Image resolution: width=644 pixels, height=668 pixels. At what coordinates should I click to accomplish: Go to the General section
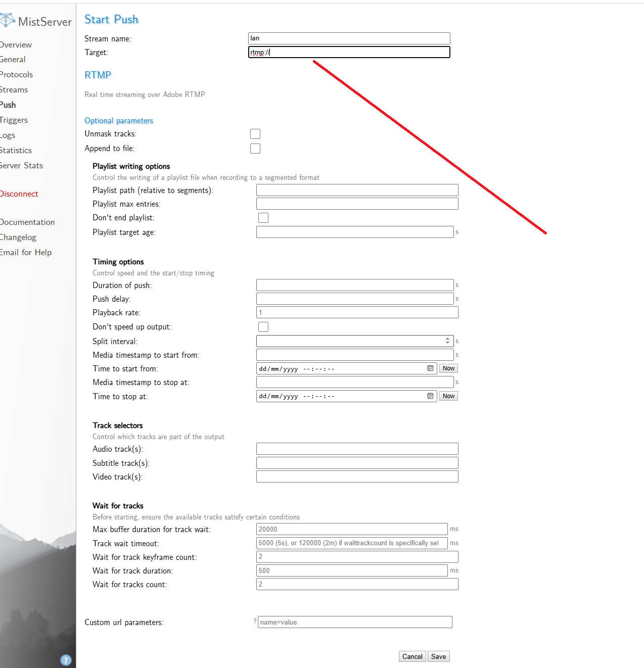[13, 60]
